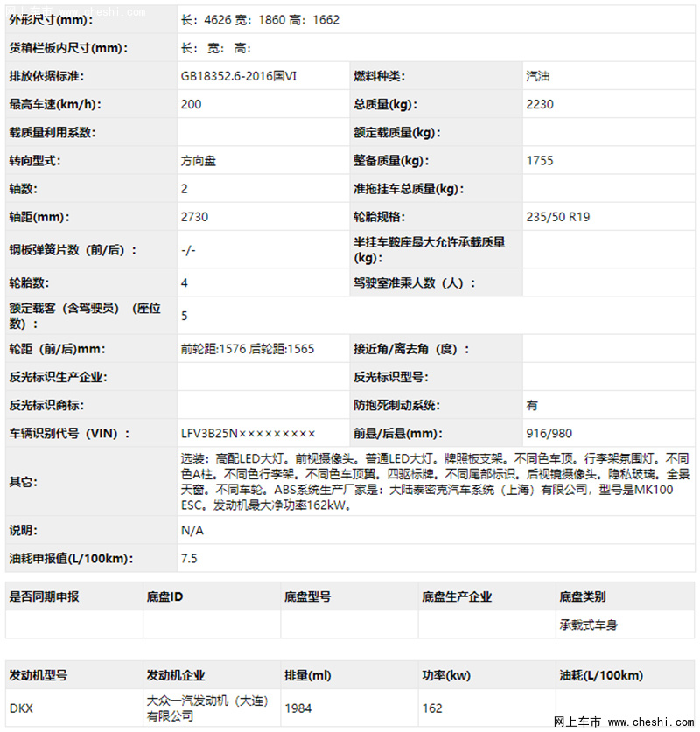700x732 pixels.
Task: Click the 是否同期申报 column header
Action: [x=44, y=596]
